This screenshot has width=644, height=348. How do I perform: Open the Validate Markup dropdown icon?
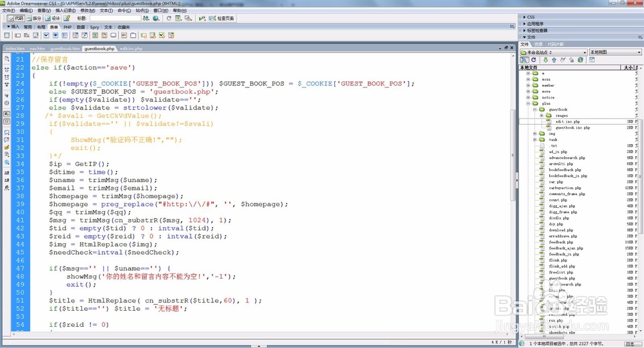point(202,19)
